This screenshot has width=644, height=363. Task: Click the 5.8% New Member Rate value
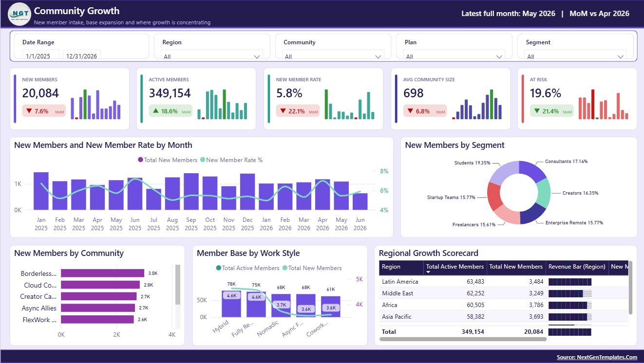[x=289, y=93]
